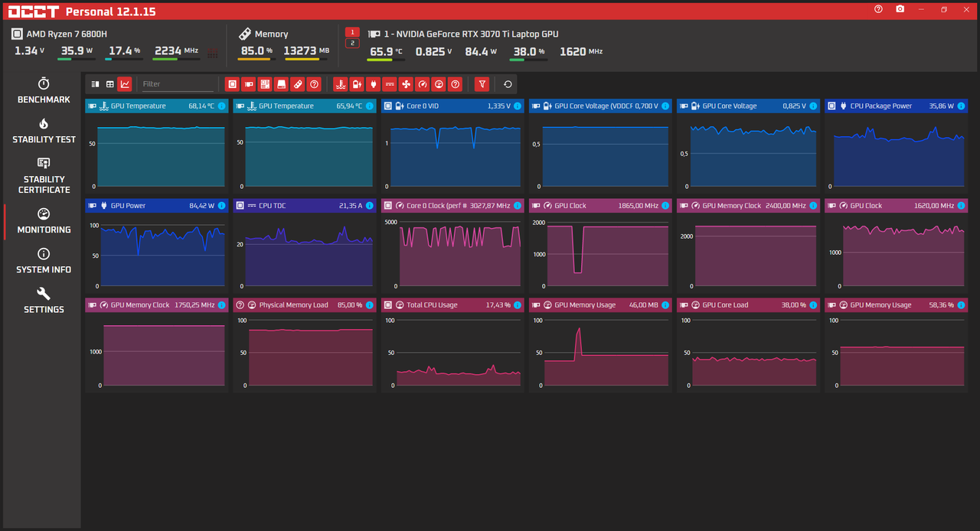The image size is (980, 531).
Task: Open the System Info section
Action: point(44,261)
